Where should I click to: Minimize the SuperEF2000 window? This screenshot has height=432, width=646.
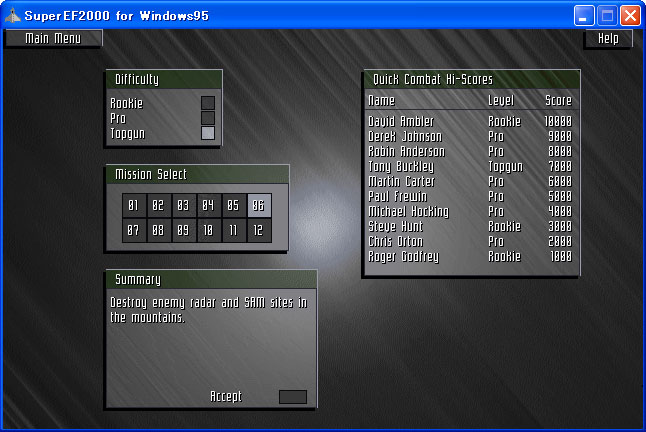[x=584, y=16]
